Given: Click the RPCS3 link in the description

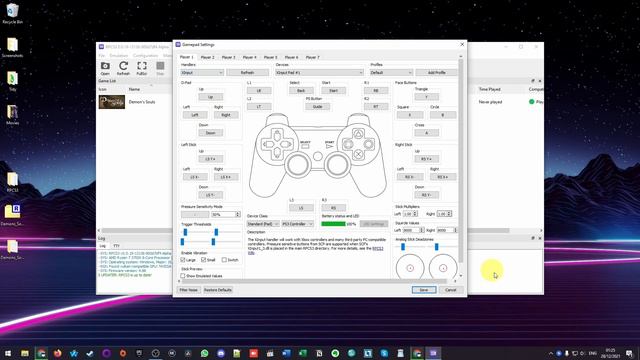Looking at the screenshot, I should coord(378,248).
